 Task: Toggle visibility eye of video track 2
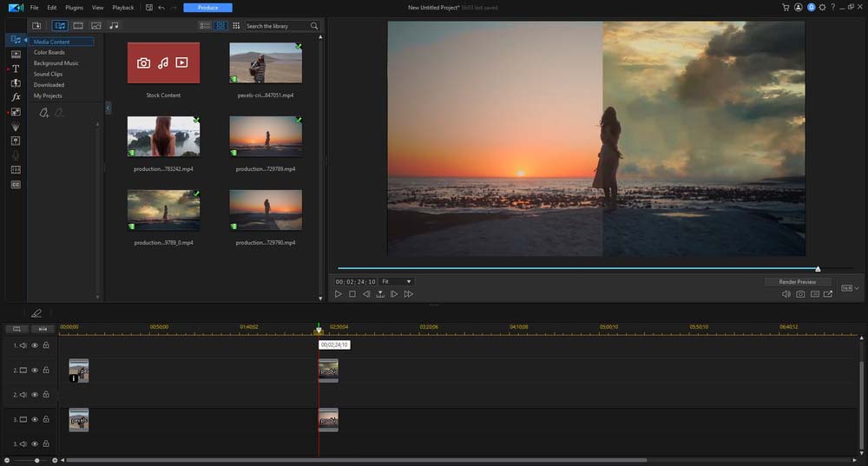[x=35, y=371]
